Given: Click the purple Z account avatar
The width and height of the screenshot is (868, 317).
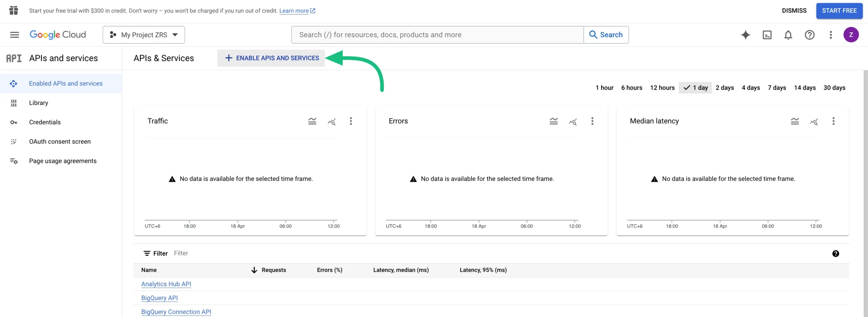Looking at the screenshot, I should click(851, 35).
